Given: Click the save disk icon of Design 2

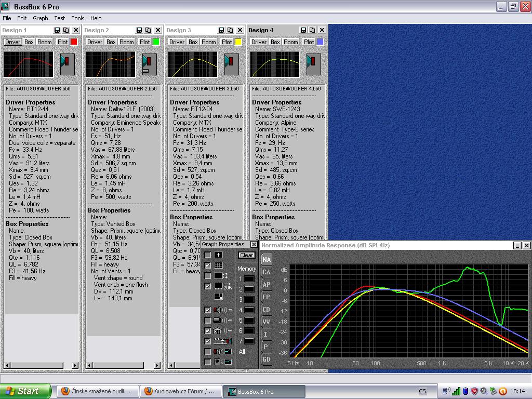Looking at the screenshot, I should click(x=139, y=30).
